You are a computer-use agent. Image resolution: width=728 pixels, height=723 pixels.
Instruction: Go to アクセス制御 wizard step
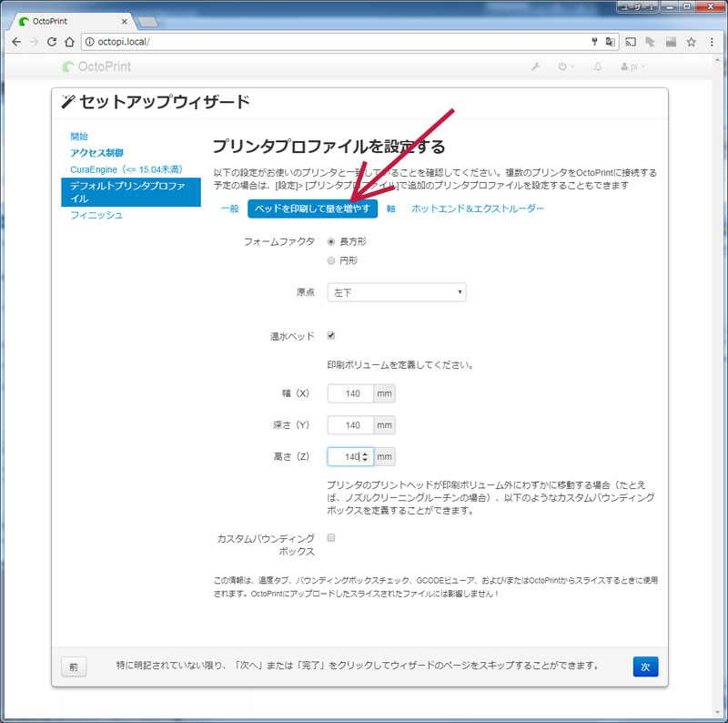pos(96,153)
